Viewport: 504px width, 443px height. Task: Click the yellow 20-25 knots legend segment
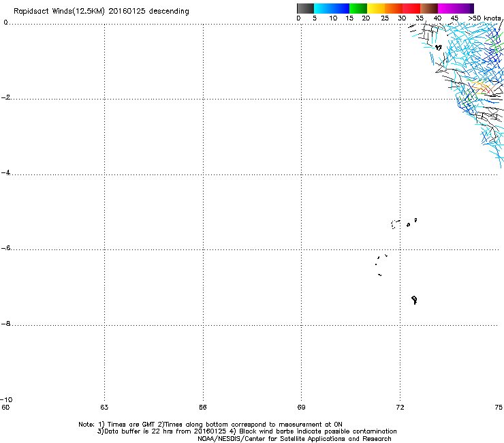click(x=376, y=8)
